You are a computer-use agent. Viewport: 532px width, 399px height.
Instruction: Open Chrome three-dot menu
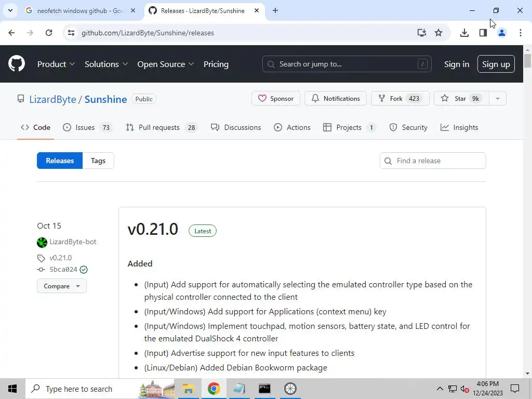click(520, 33)
